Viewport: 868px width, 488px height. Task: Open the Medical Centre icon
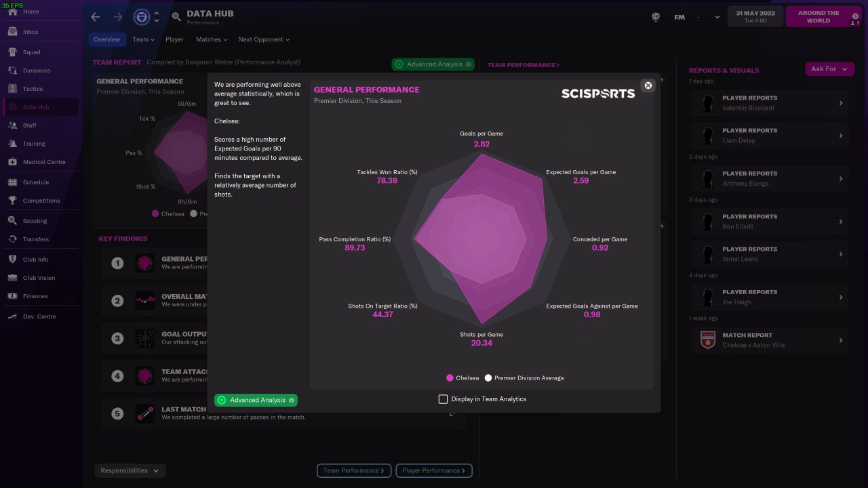(x=12, y=162)
